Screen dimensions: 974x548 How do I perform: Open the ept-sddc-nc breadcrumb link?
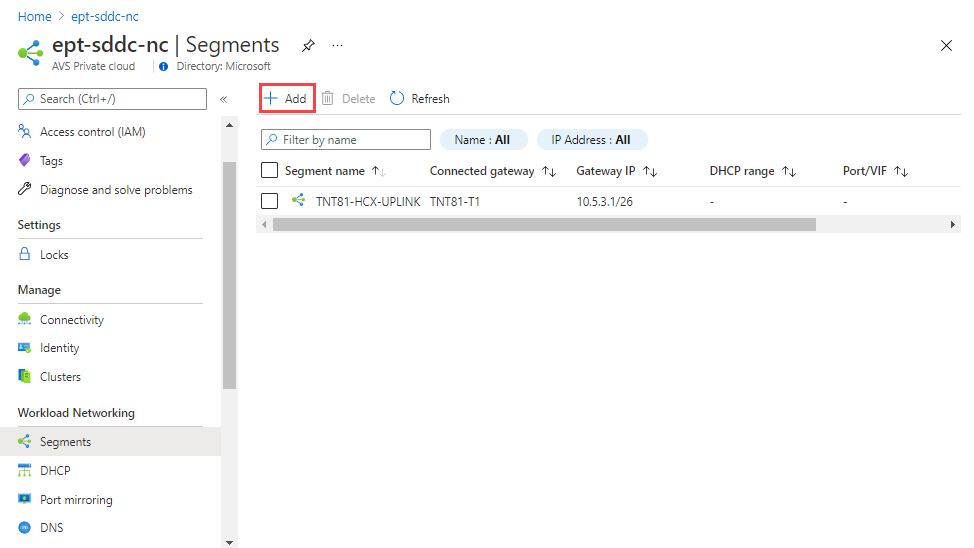105,17
